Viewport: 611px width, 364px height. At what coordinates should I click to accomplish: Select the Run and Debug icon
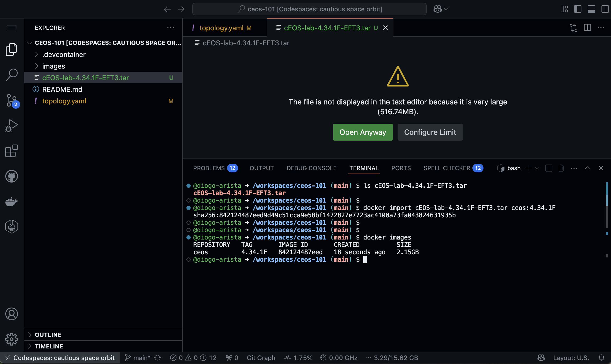(11, 125)
